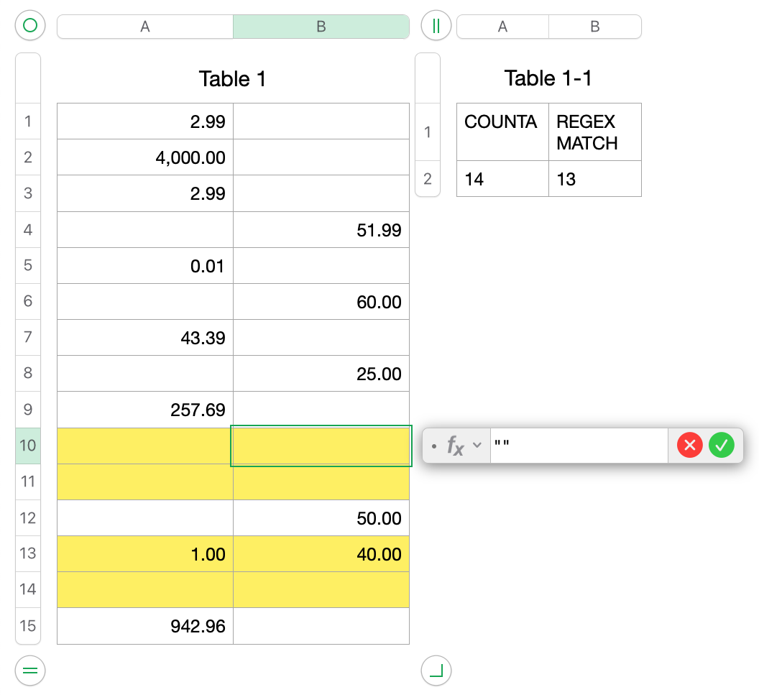The image size is (759, 700).
Task: Select column B header in Table 1
Action: tap(321, 27)
